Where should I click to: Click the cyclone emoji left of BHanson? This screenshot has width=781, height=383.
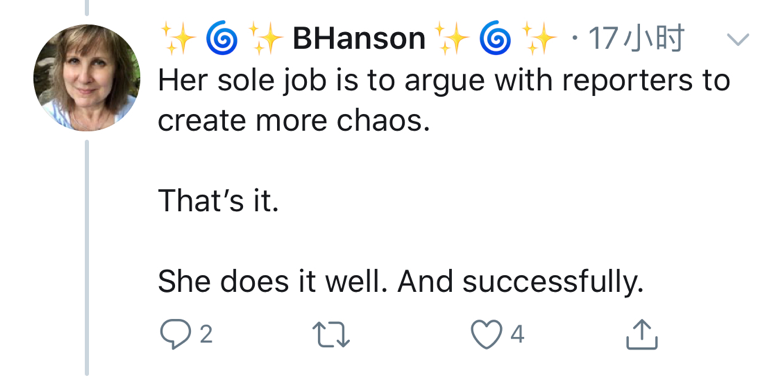[x=222, y=39]
